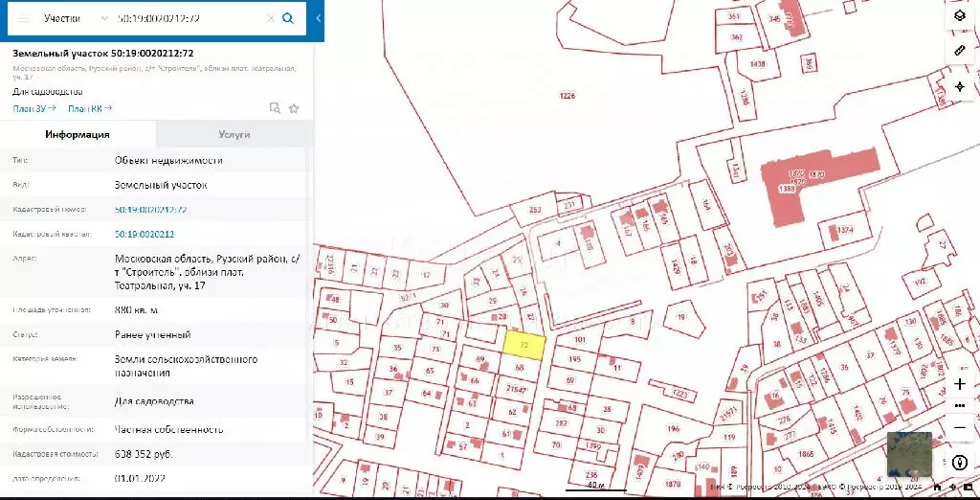Switch to the Услуги tab

[234, 134]
